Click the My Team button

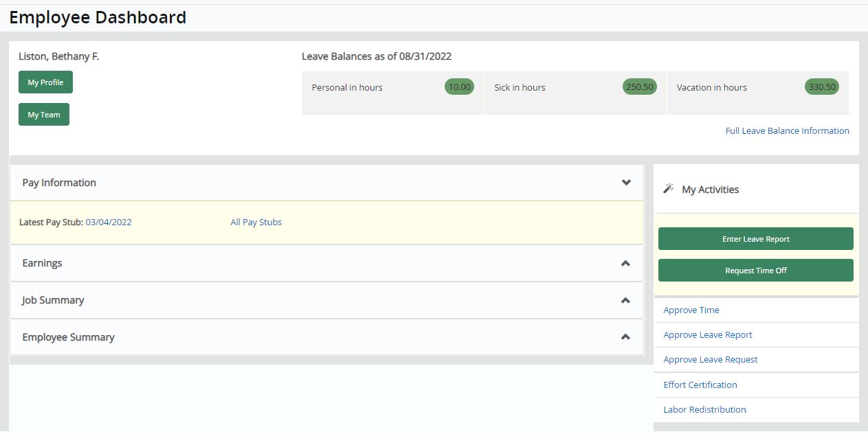click(x=44, y=115)
